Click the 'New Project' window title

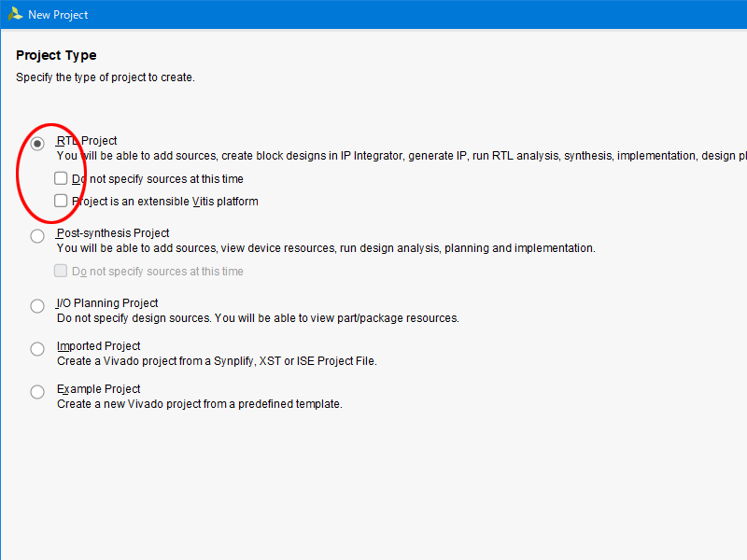point(58,15)
